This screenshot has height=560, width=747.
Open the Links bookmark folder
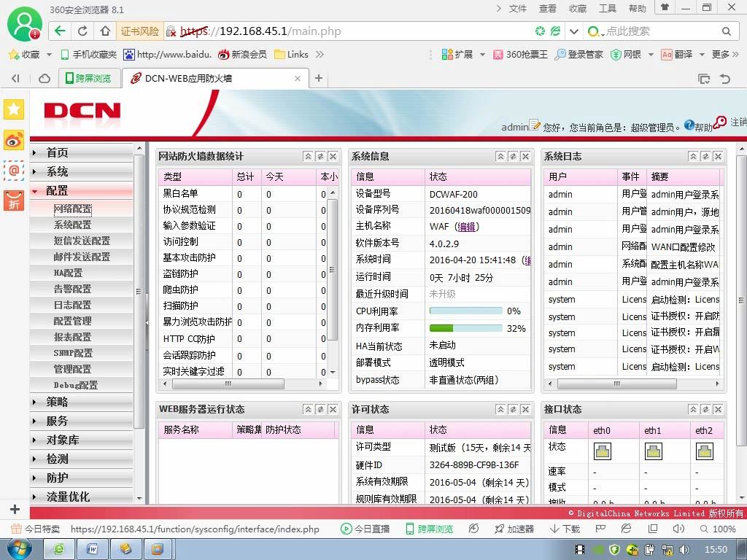(x=292, y=54)
